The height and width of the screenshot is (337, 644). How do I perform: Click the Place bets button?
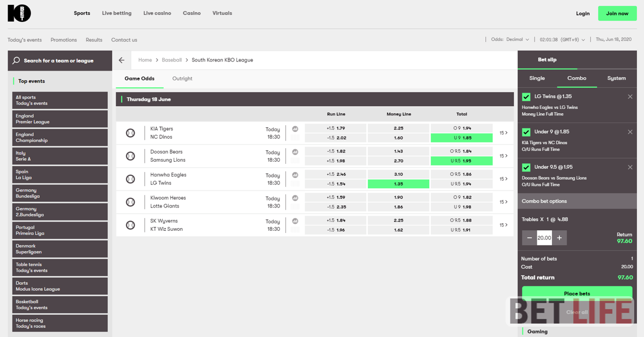[577, 293]
